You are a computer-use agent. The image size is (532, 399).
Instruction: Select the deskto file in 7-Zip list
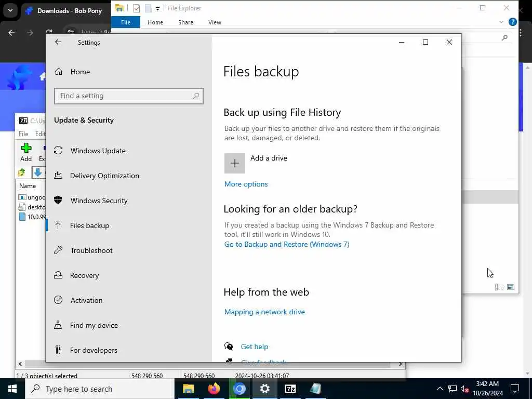coord(32,207)
